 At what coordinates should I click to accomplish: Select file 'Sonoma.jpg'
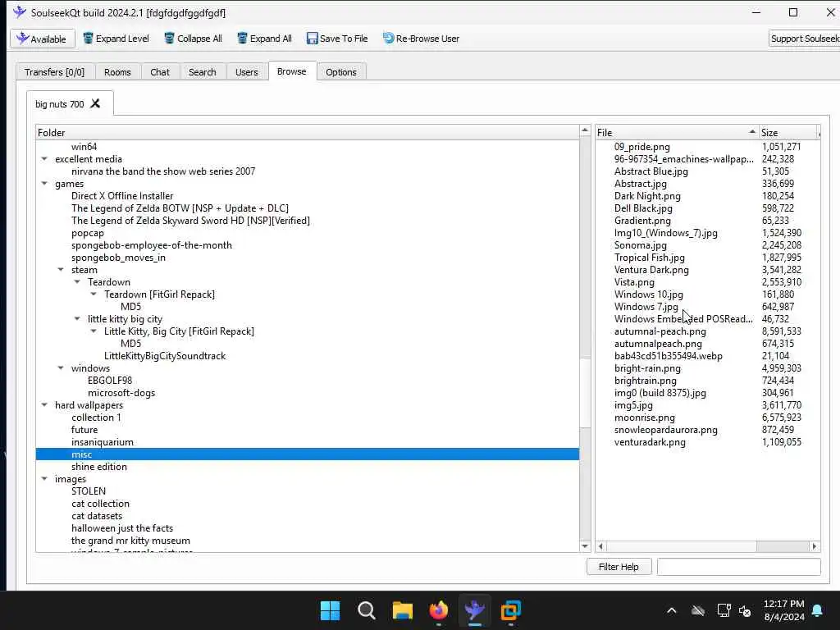(640, 245)
